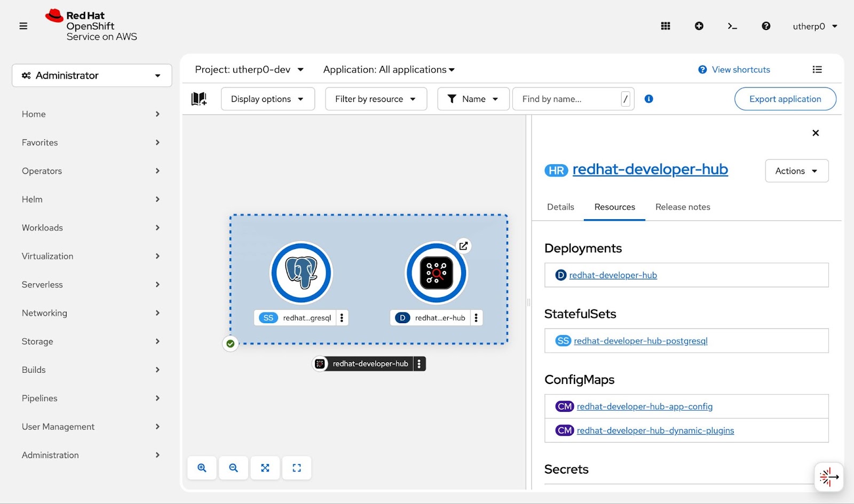Viewport: 854px width, 504px height.
Task: Open the web terminal icon
Action: (732, 26)
